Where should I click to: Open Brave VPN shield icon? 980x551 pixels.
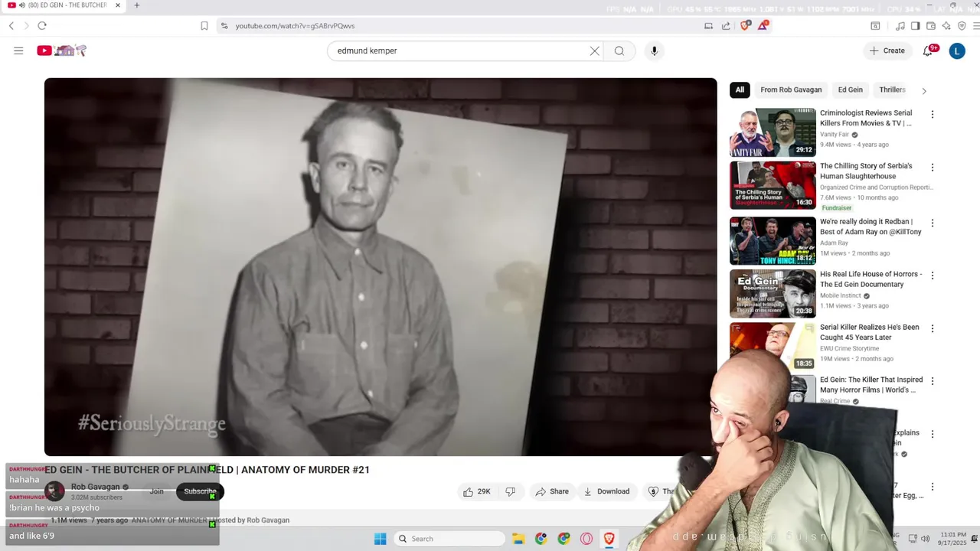point(962,26)
